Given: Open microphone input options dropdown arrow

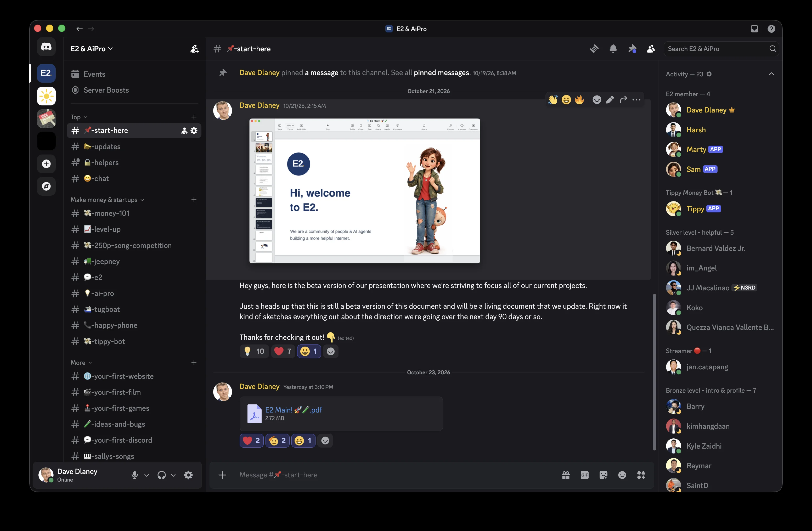Looking at the screenshot, I should tap(147, 475).
